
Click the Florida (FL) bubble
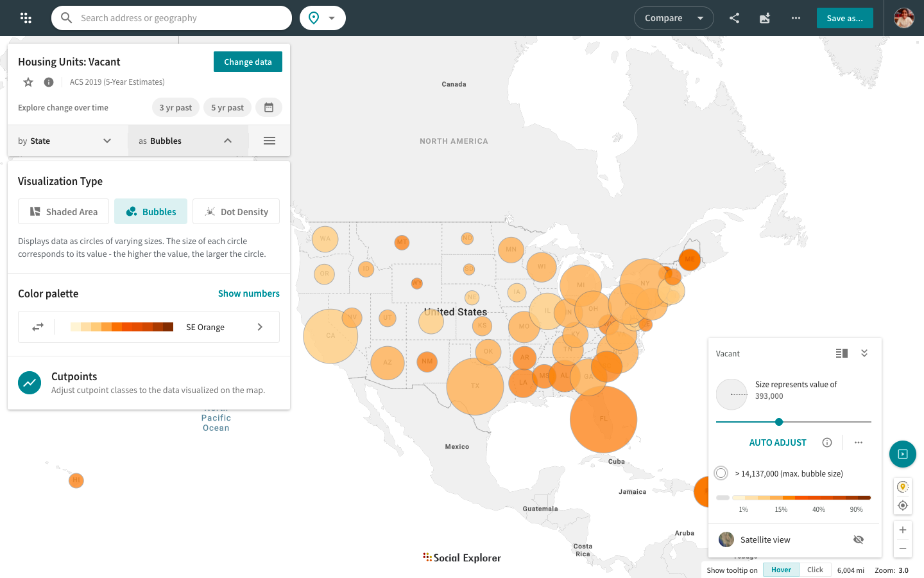point(603,419)
